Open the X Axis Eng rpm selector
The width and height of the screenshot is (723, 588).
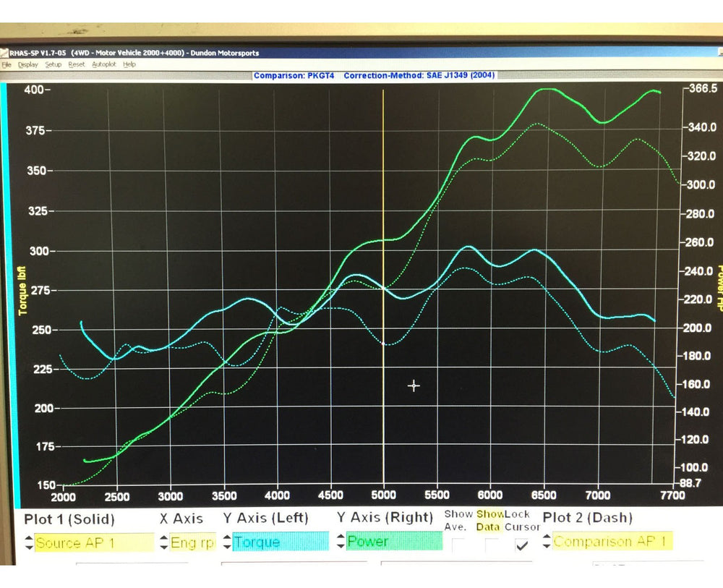[x=192, y=542]
